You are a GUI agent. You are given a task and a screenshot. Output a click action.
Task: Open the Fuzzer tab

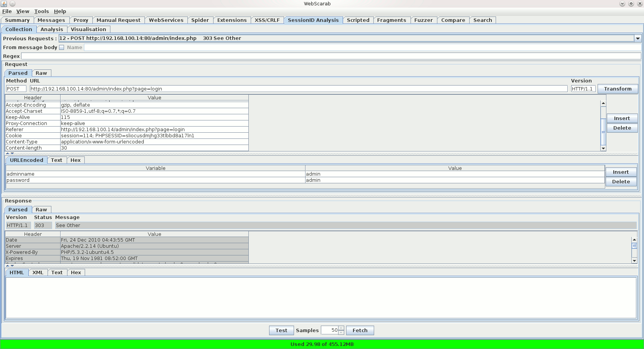[x=423, y=20]
